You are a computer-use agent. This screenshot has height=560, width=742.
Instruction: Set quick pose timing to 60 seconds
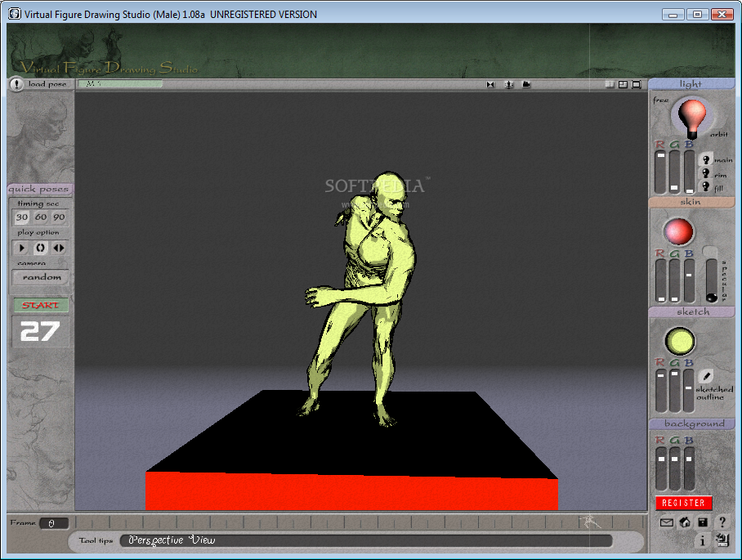pyautogui.click(x=41, y=217)
